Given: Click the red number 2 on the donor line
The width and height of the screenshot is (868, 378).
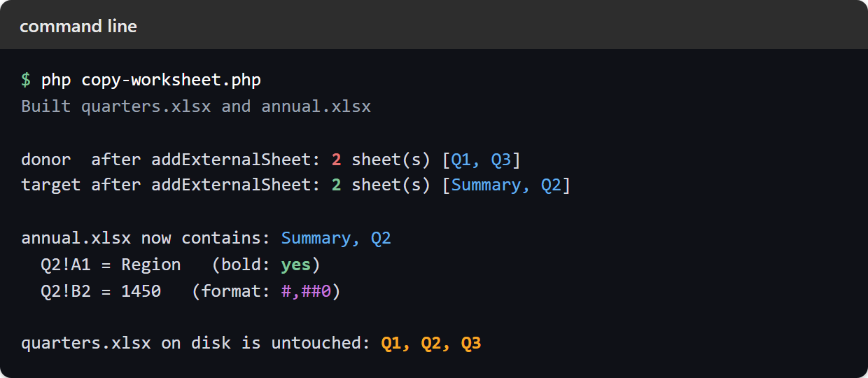Looking at the screenshot, I should (x=337, y=160).
